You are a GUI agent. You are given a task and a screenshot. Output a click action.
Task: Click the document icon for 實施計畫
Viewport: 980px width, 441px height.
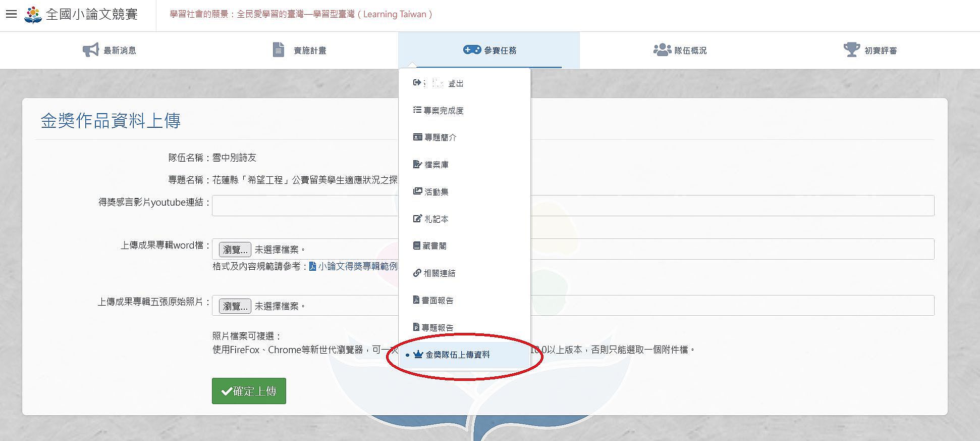point(278,50)
